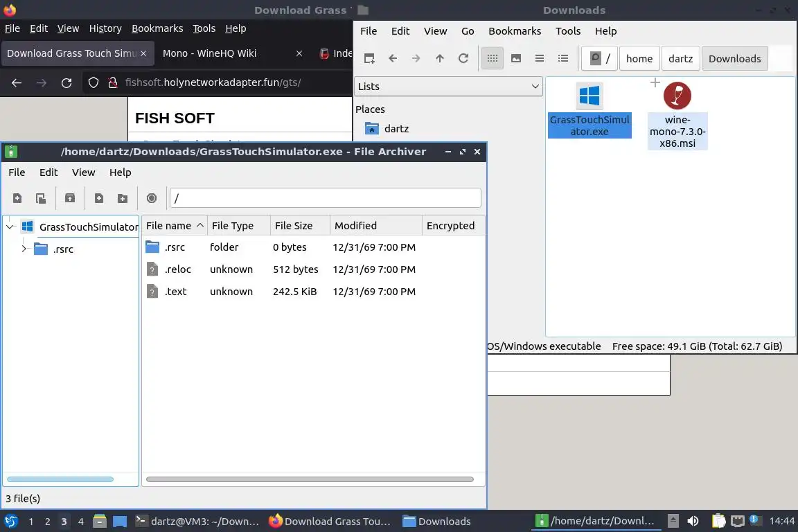Collapse the GrassTouchSimulator tree node
Image resolution: width=798 pixels, height=532 pixels.
[10, 227]
